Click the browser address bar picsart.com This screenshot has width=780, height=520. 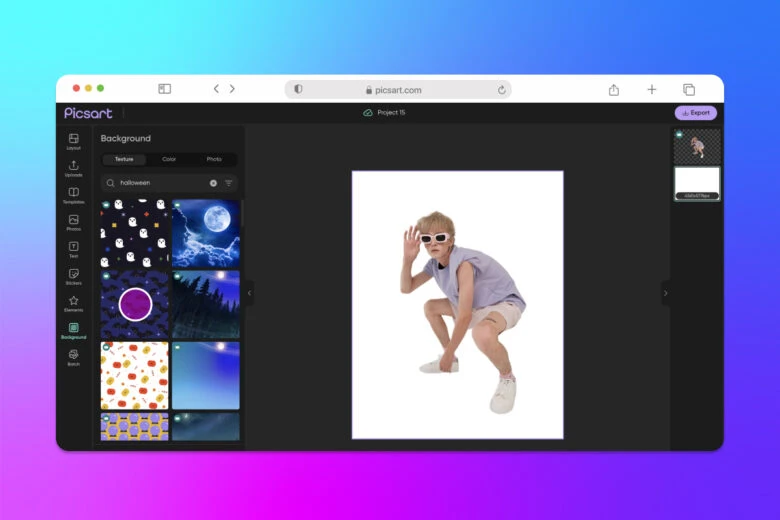click(398, 90)
